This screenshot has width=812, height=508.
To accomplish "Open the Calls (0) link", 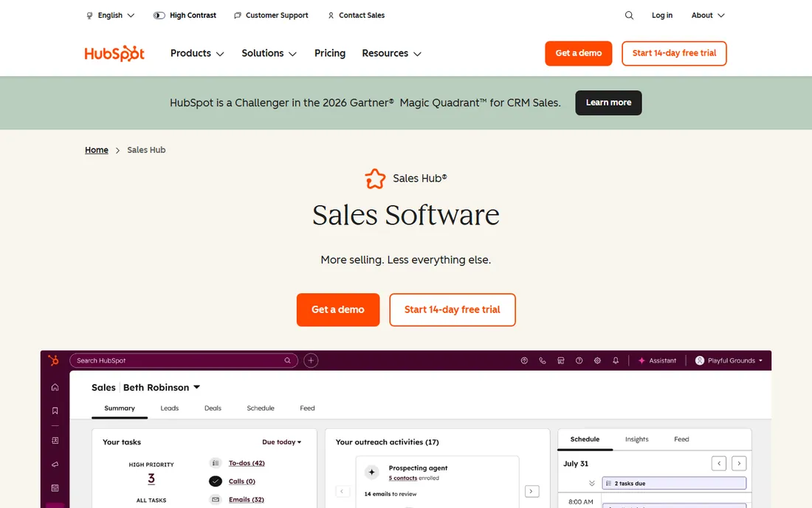I will (242, 481).
